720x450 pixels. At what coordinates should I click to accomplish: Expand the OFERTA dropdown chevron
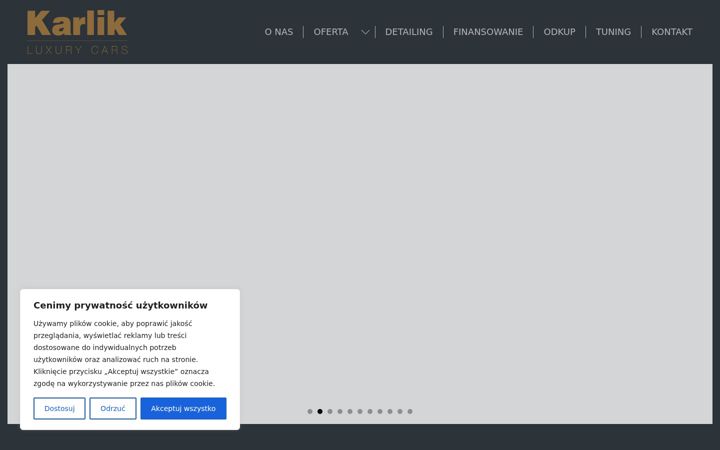click(x=365, y=32)
